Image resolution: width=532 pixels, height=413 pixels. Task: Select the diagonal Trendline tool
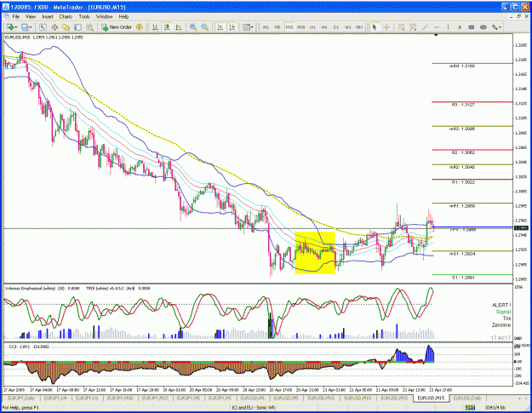425,27
